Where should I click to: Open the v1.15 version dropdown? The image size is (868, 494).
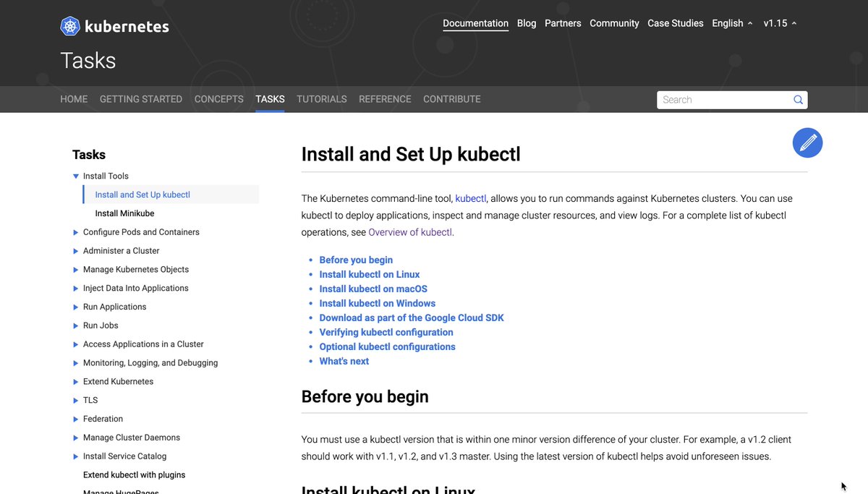click(x=780, y=23)
